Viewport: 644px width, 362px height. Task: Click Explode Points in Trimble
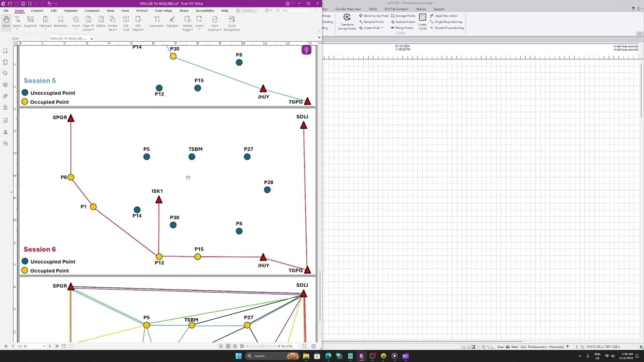(x=403, y=22)
